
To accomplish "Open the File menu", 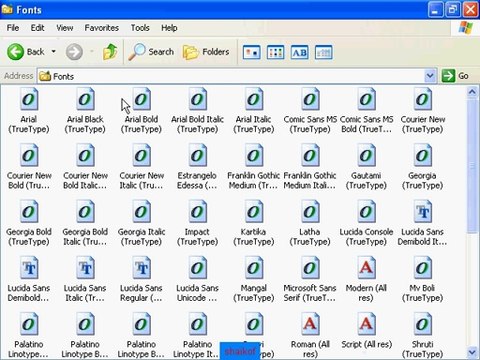I will [x=13, y=28].
